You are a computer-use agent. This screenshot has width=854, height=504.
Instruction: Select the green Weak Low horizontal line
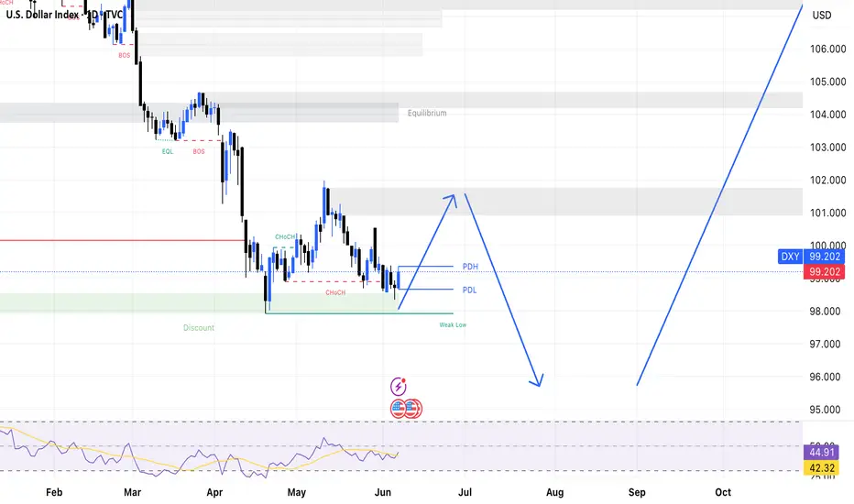[359, 313]
